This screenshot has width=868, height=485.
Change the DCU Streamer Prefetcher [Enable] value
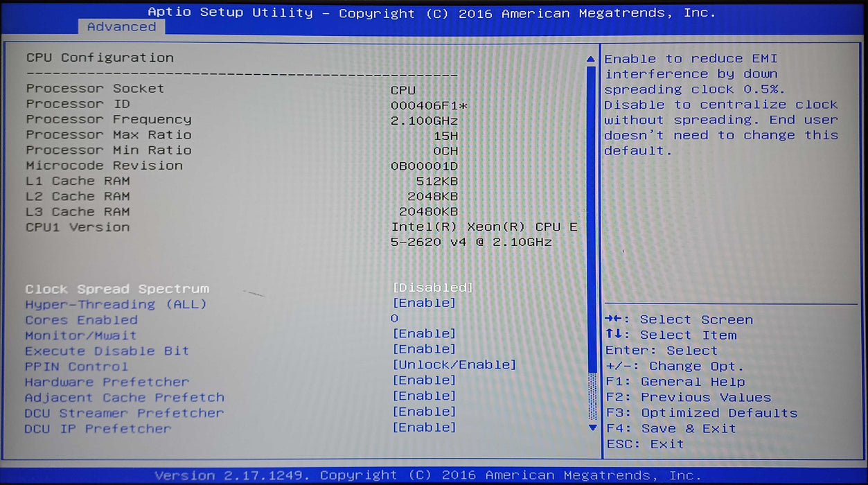click(x=425, y=412)
